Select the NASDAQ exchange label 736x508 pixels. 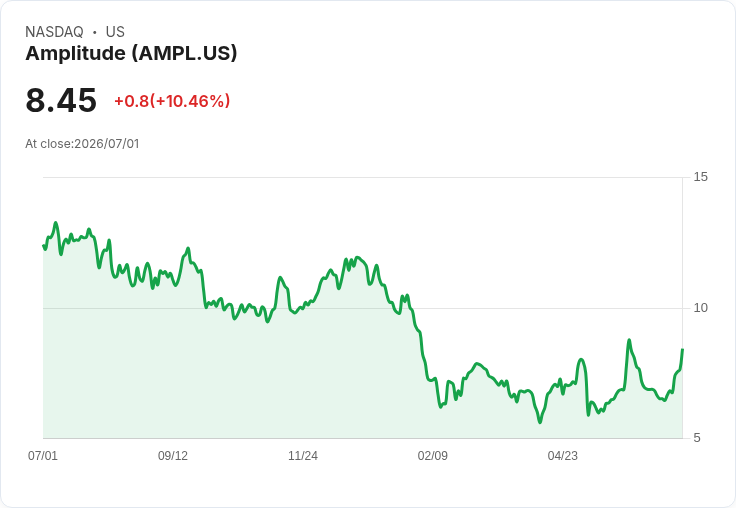54,32
